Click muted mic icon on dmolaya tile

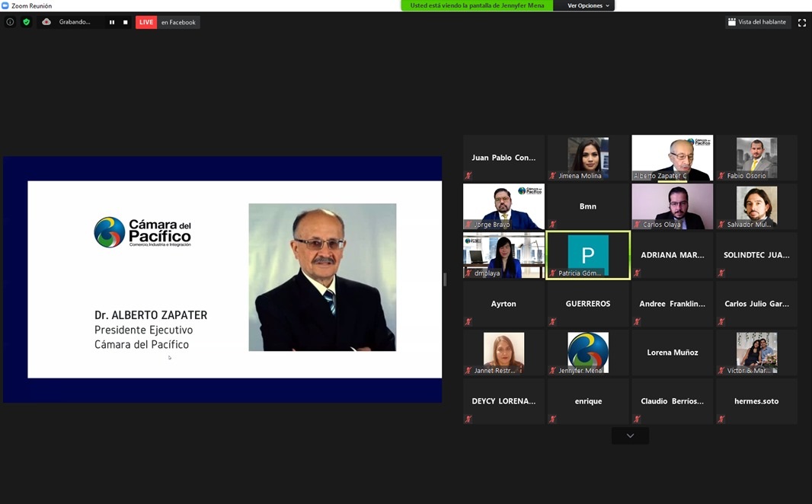point(468,273)
